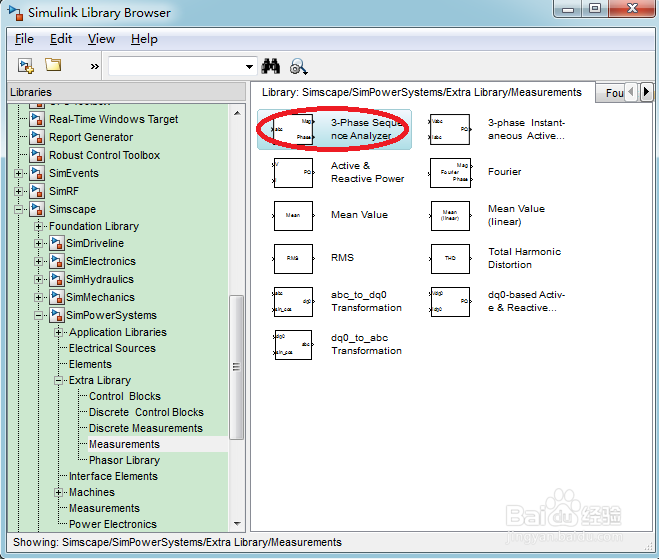The width and height of the screenshot is (659, 559).
Task: Select the RMS block icon
Action: (293, 258)
